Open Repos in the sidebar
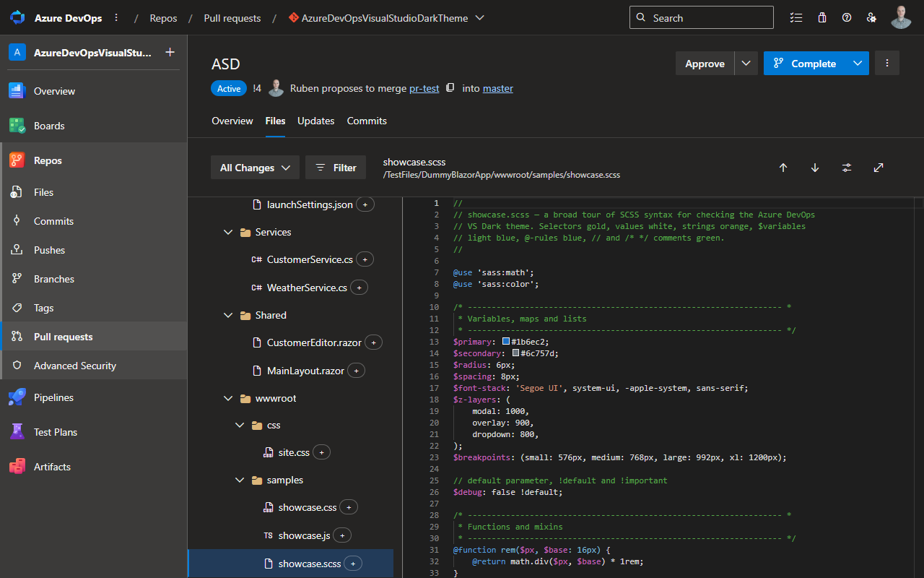This screenshot has height=578, width=924. [94, 160]
